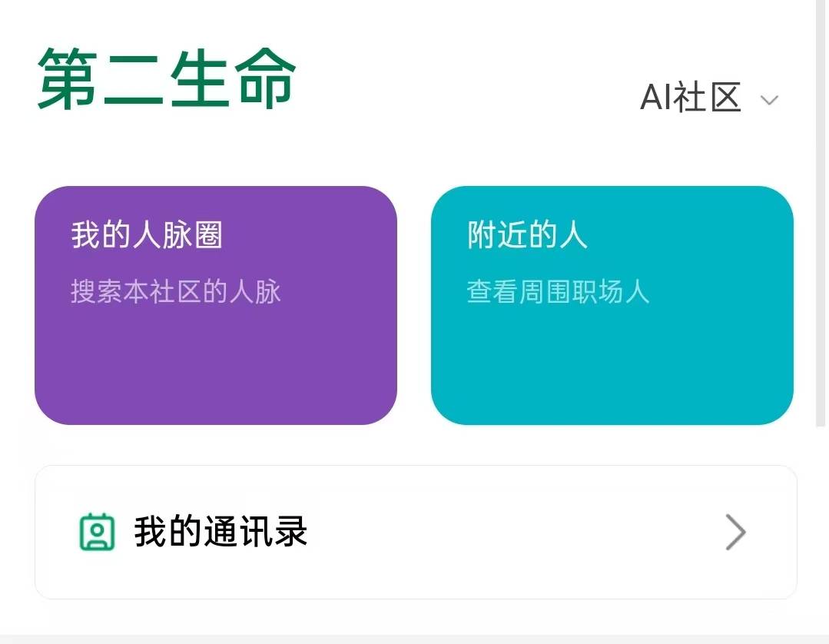Tap the AI社区 text label
The width and height of the screenshot is (829, 644).
690,98
